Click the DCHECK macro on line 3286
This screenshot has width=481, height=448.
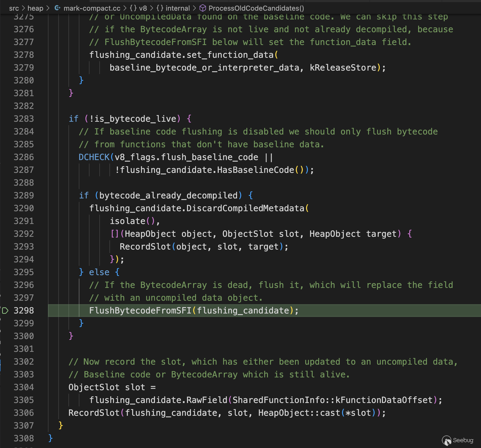coord(94,157)
